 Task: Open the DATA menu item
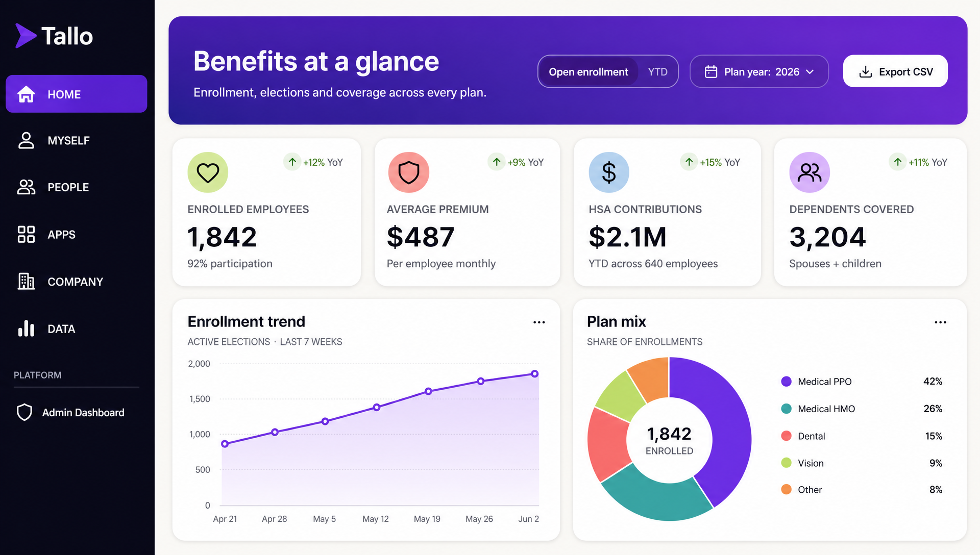pyautogui.click(x=61, y=329)
